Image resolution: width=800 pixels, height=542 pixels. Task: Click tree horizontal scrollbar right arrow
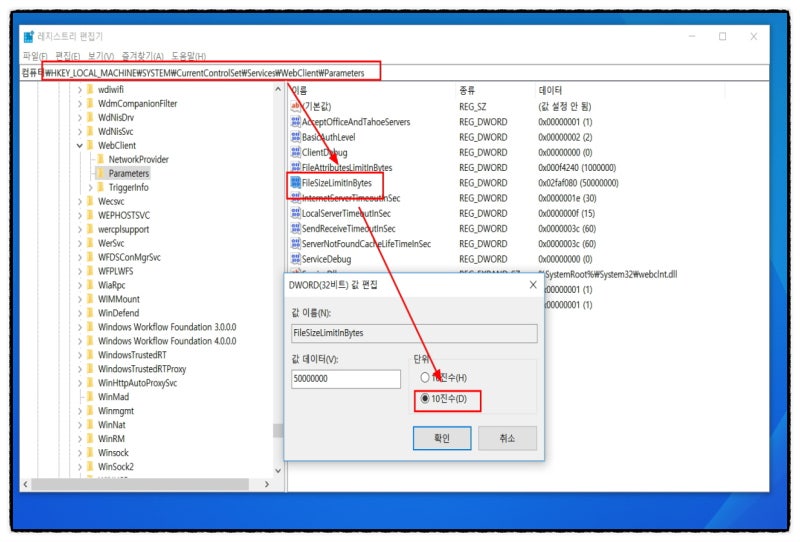(267, 484)
